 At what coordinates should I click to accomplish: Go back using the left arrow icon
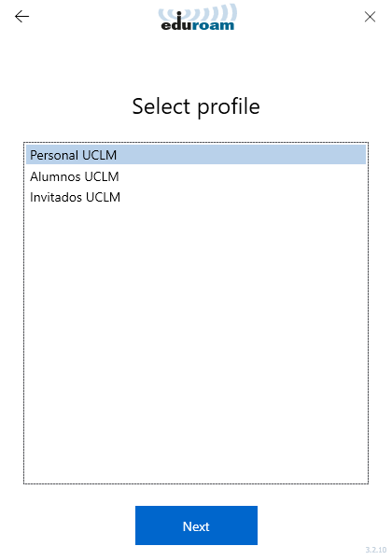pos(21,17)
